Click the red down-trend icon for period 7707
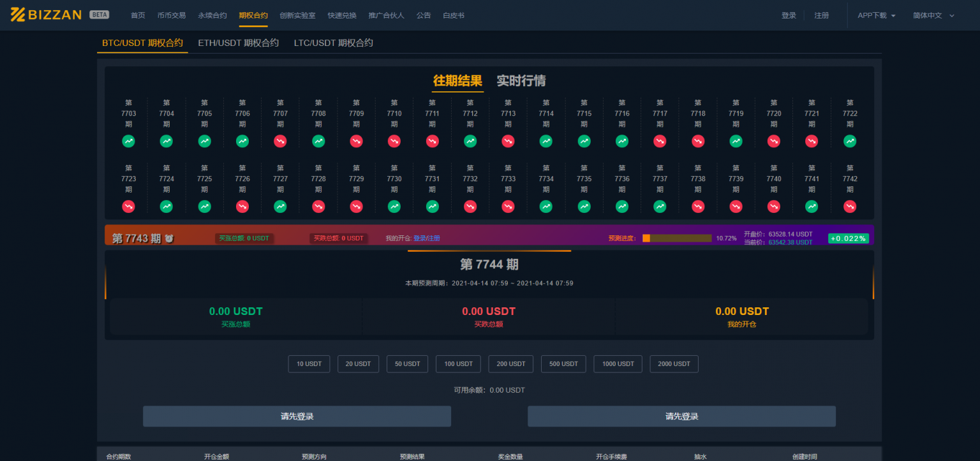 pyautogui.click(x=280, y=141)
